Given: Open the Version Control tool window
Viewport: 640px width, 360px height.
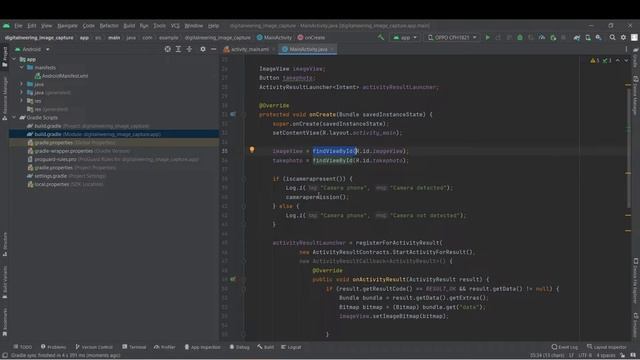Looking at the screenshot, I should click(x=94, y=347).
